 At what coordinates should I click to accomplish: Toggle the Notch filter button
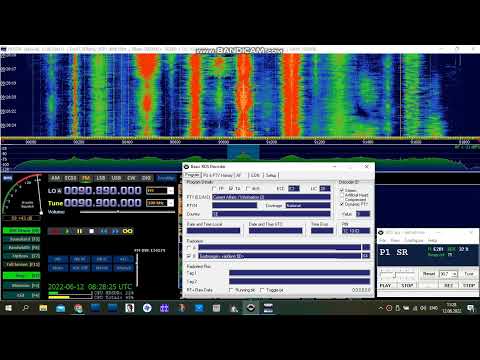pos(102,268)
